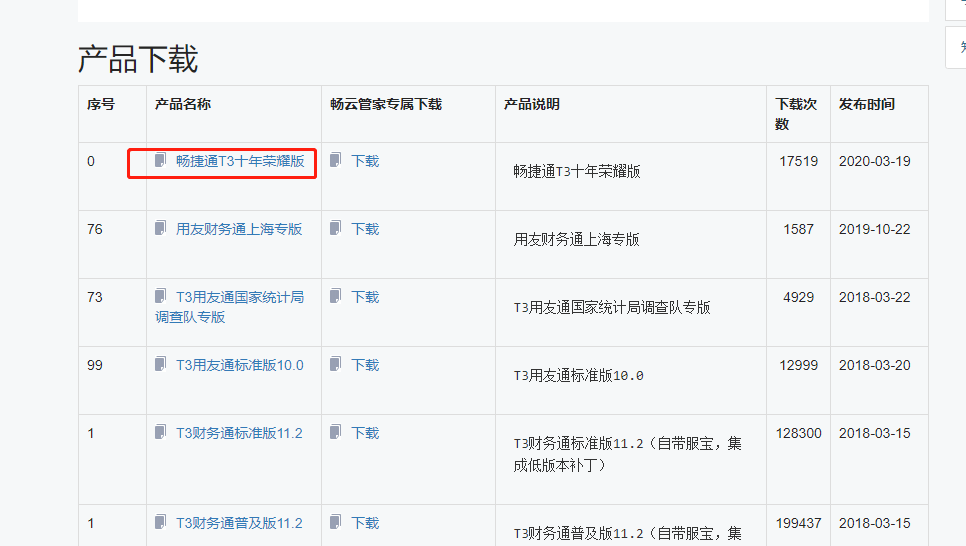Open the T3用友通国家统计局调查队专版 link
The image size is (966, 546).
[x=229, y=307]
